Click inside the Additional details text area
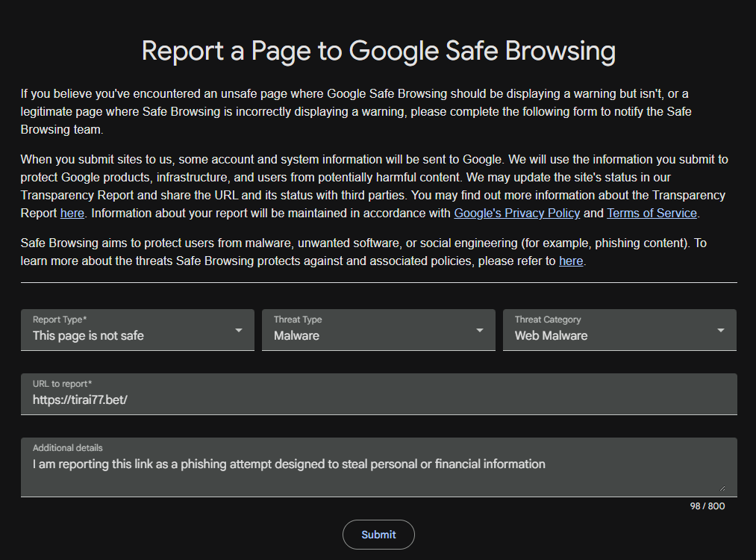Viewport: 756px width, 560px height. [379, 467]
